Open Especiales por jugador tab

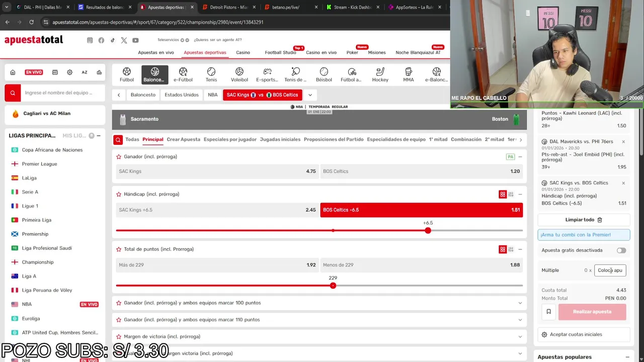point(230,139)
